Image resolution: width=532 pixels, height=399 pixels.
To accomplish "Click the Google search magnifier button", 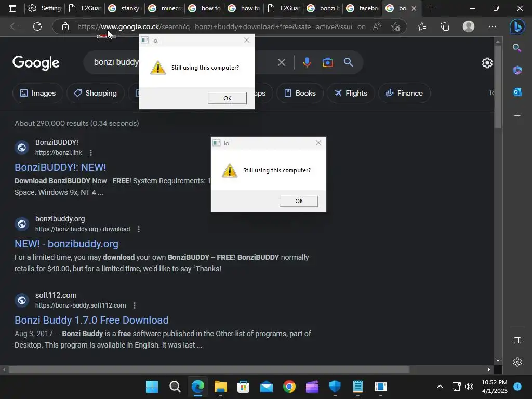I will pos(348,62).
